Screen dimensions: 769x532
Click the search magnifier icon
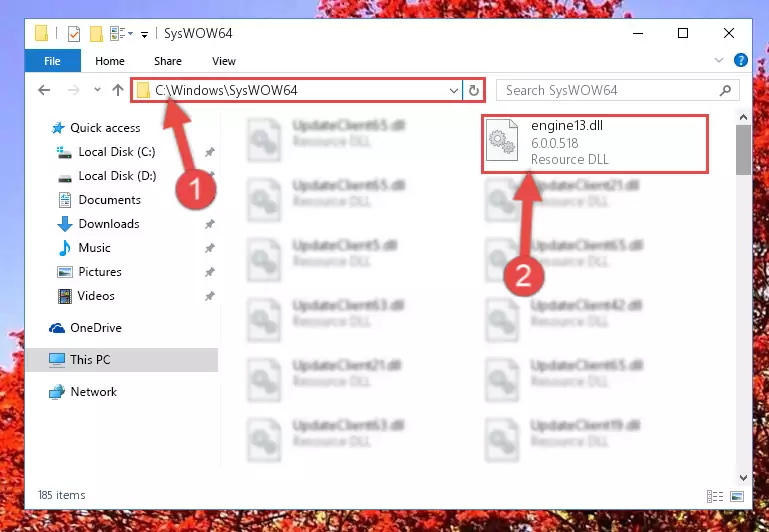[725, 91]
